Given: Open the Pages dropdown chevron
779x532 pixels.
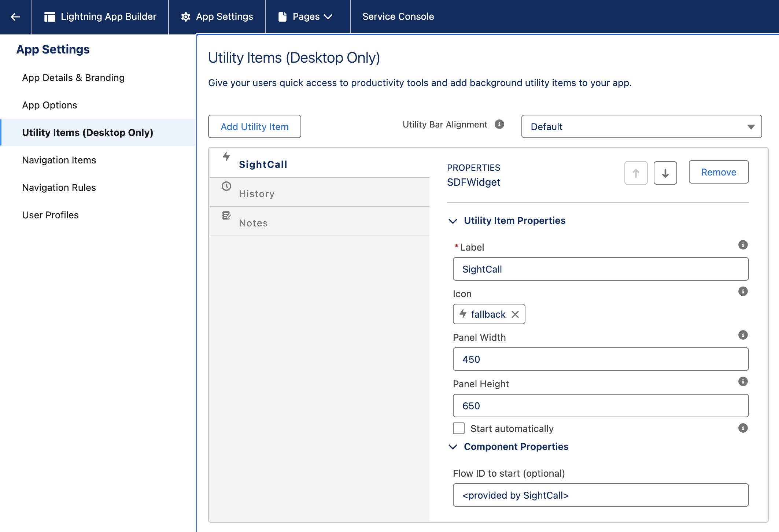Looking at the screenshot, I should click(328, 17).
